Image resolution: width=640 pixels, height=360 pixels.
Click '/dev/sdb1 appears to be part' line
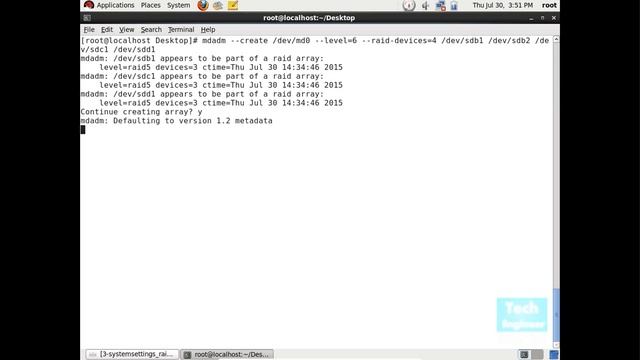pos(202,58)
